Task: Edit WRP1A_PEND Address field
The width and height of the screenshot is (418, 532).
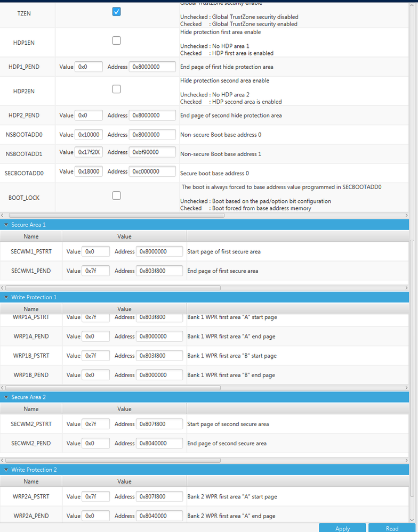Action: tap(159, 337)
